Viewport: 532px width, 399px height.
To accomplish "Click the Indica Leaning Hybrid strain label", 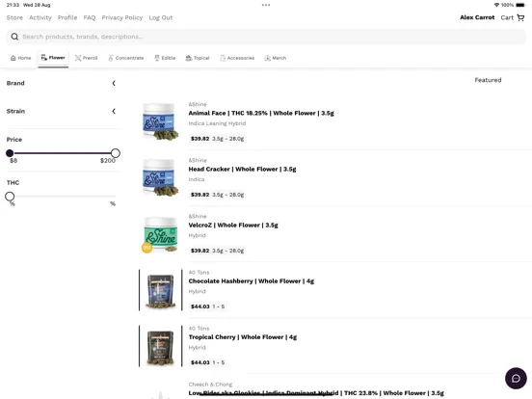I will [x=217, y=123].
